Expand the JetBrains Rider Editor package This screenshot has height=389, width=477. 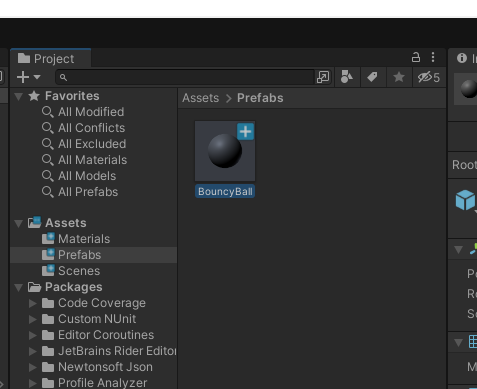pyautogui.click(x=33, y=351)
